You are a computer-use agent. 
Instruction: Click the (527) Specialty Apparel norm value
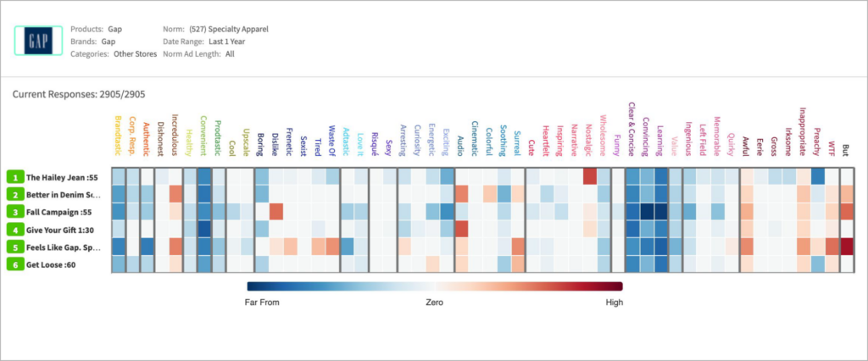coord(229,29)
